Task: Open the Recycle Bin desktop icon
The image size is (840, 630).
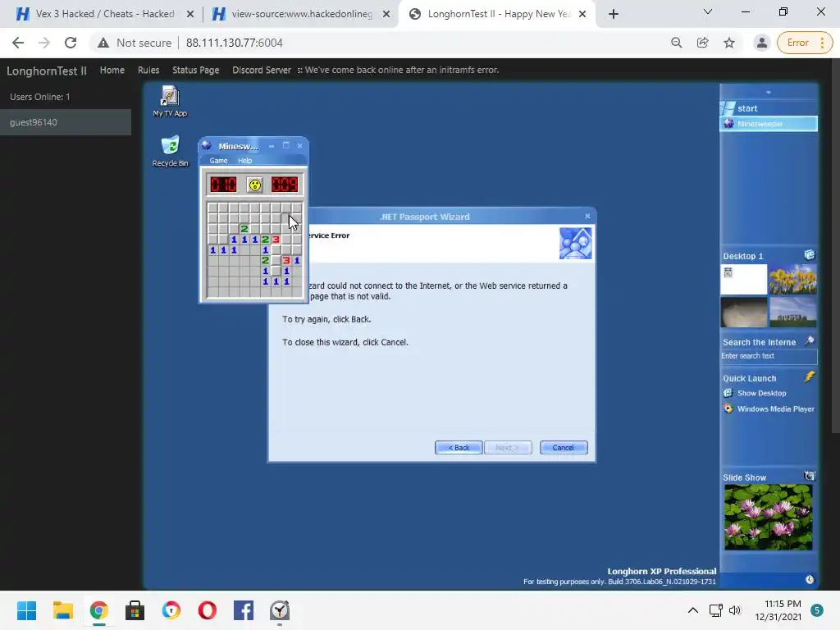Action: 170,151
